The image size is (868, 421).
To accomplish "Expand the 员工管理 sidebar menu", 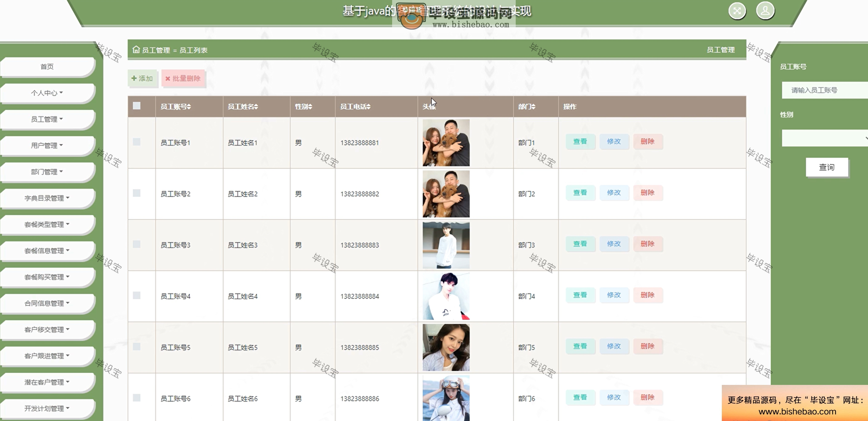I will tap(47, 119).
